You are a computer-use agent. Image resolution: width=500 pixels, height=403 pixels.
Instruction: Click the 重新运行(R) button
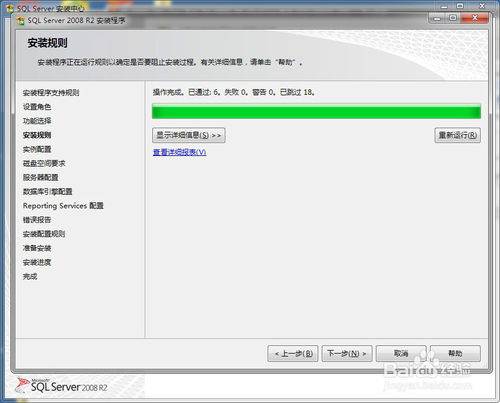(457, 135)
